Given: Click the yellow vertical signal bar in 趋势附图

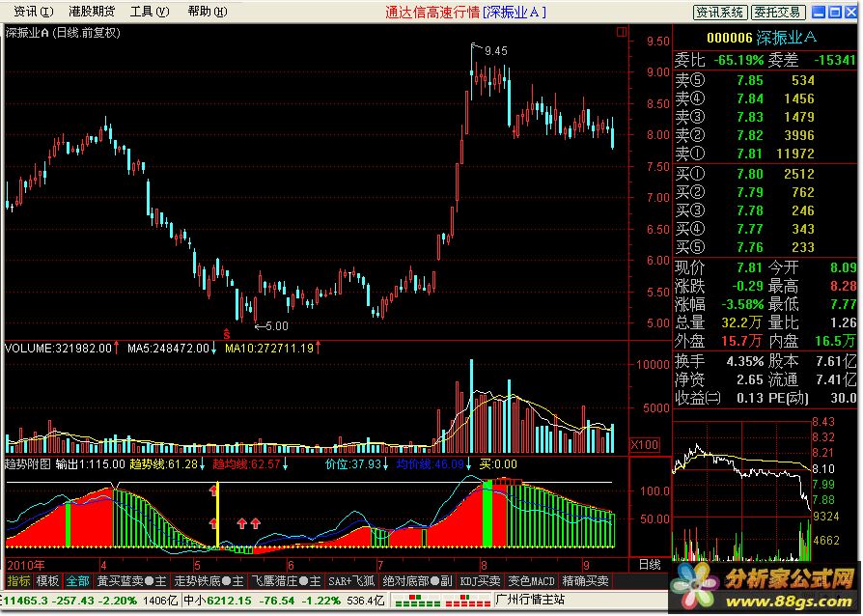Looking at the screenshot, I should (x=218, y=515).
